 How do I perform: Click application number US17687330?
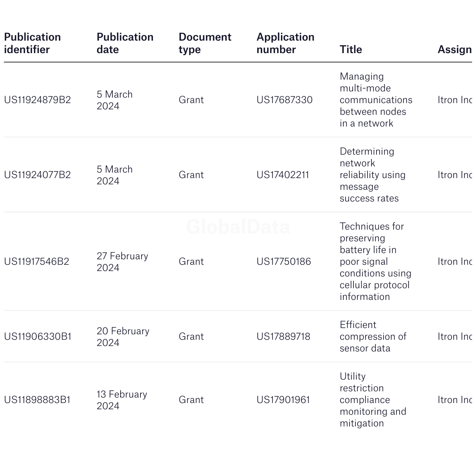[284, 100]
